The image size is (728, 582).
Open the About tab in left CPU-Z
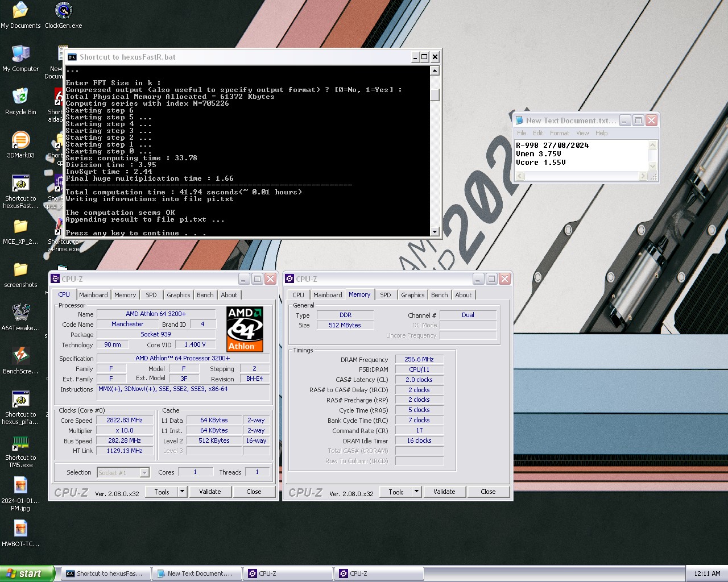pos(229,295)
